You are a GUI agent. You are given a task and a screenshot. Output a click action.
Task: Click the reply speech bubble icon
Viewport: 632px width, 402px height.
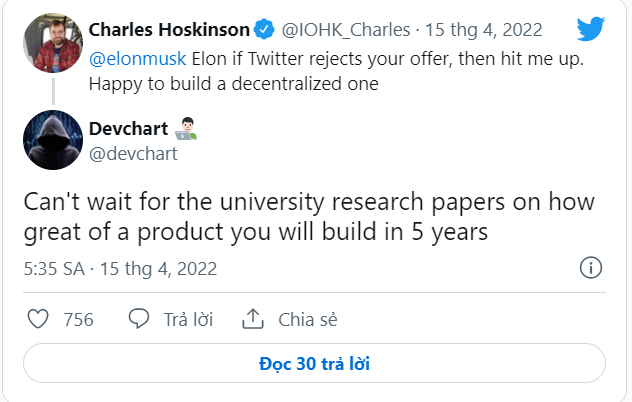(139, 319)
